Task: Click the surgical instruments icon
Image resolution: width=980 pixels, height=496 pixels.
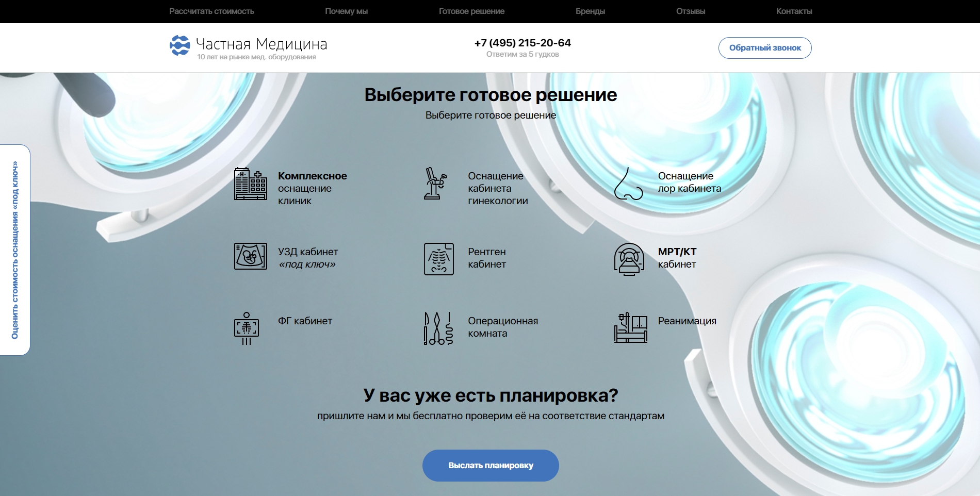Action: 438,328
